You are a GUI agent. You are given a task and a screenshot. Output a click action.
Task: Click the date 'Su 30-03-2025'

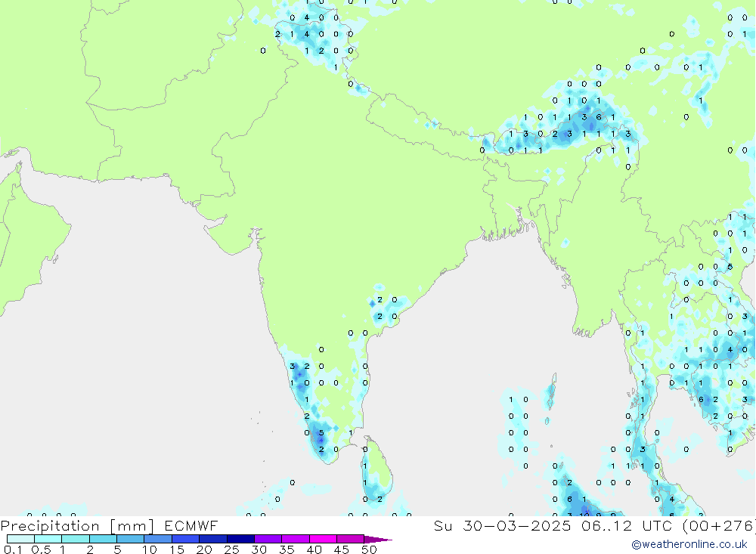point(502,525)
